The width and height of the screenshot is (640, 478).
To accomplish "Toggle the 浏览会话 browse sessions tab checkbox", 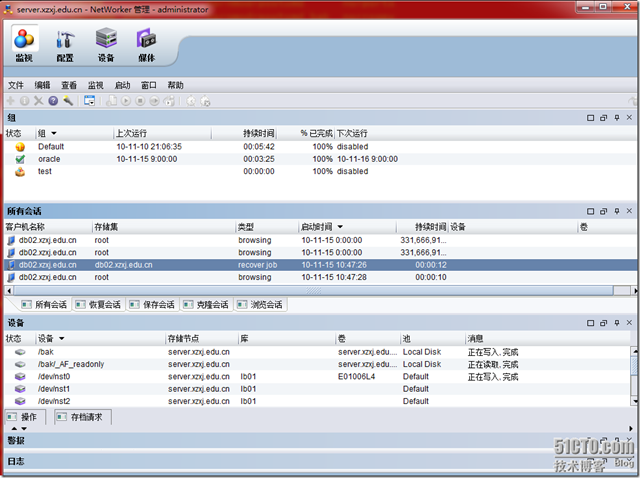I will (241, 304).
